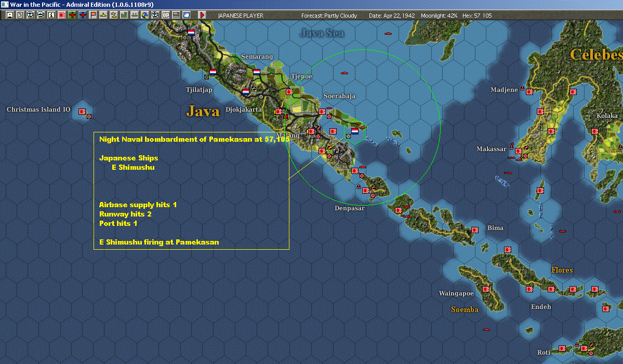
Task: Select the Japanese base at Soerabaja
Action: coord(322,112)
